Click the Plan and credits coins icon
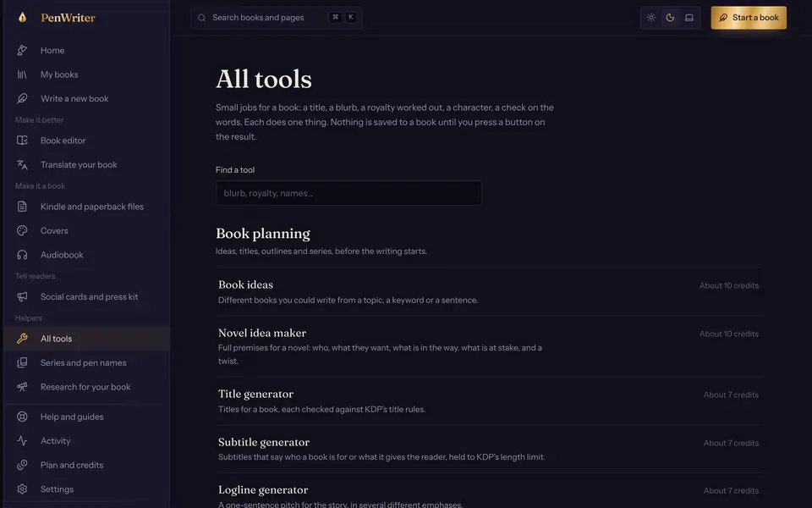812x508 pixels. click(22, 465)
